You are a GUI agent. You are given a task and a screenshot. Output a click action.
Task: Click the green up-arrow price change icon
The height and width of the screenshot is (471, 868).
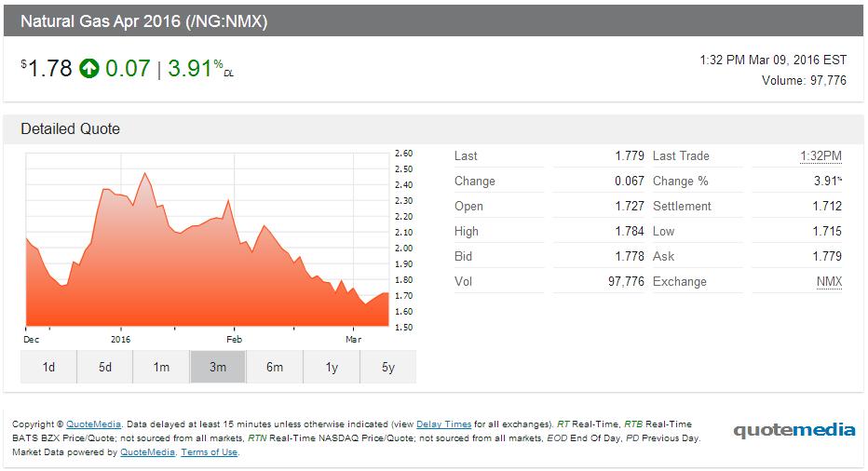coord(89,69)
